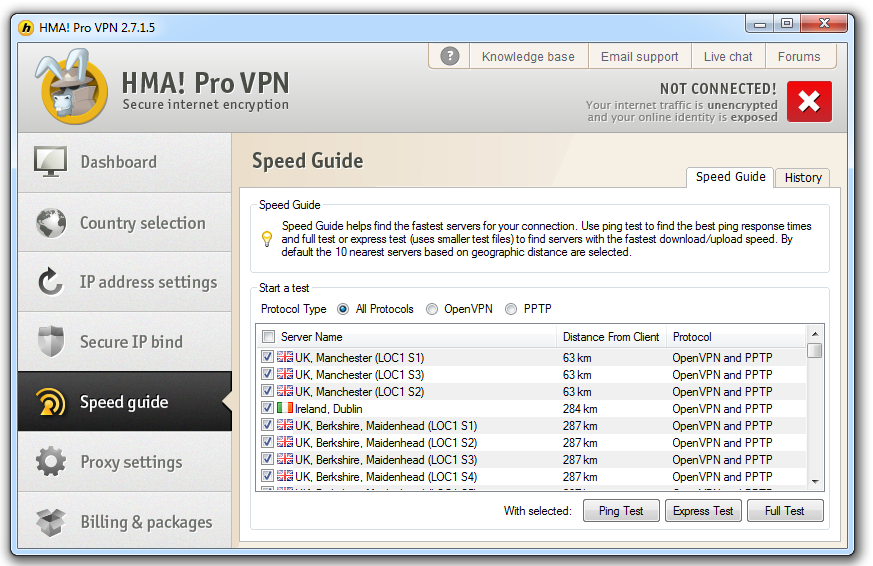
Task: Click the Speed guide signal icon
Action: click(x=51, y=402)
